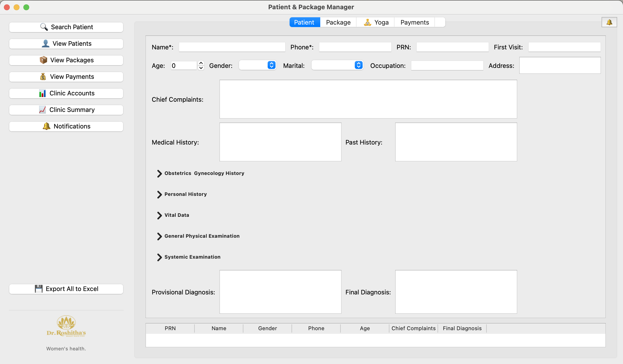Screen dimensions: 623x364
Task: Focus the First Visit input field
Action: 564,47
